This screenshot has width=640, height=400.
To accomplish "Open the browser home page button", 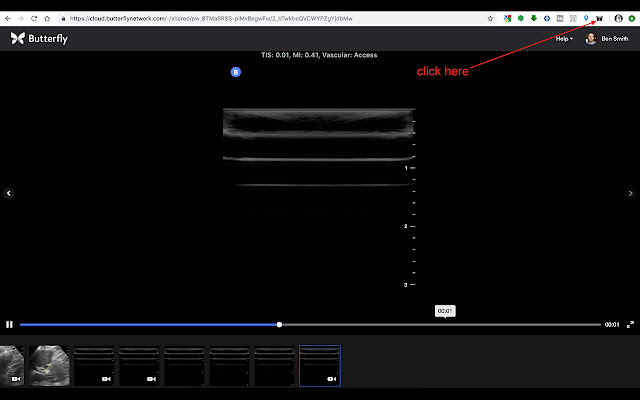I will (48, 18).
